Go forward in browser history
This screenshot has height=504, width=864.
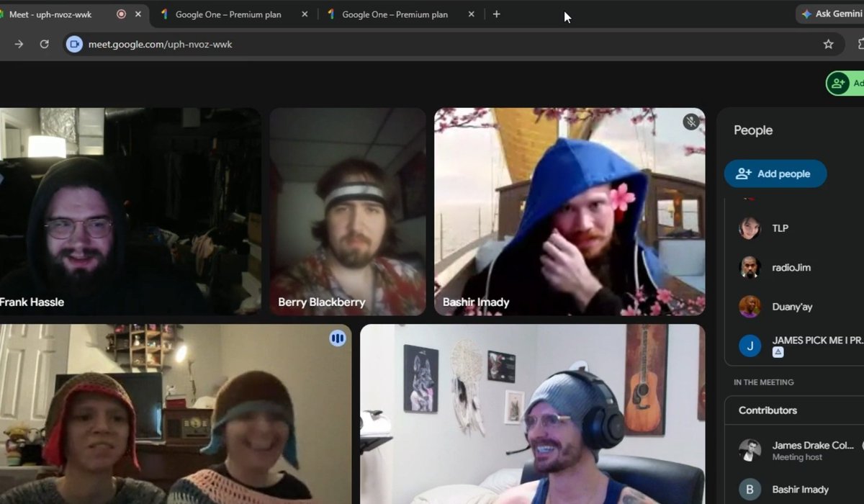(19, 44)
